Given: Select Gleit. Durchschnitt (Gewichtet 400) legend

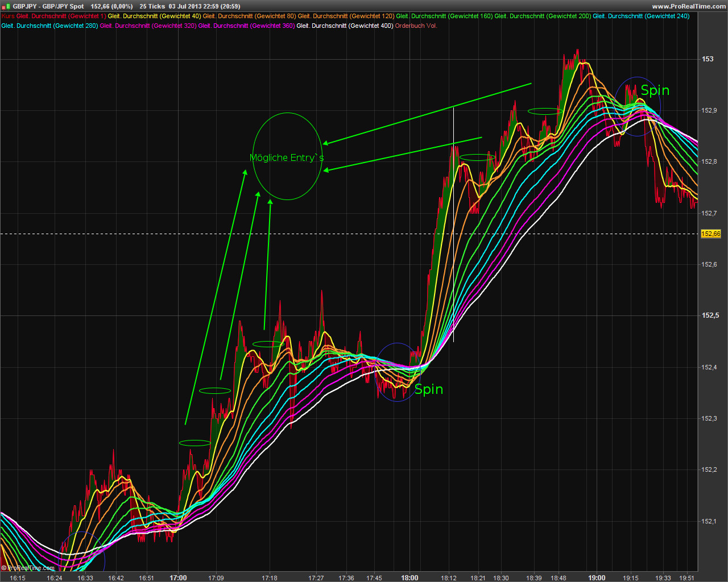Looking at the screenshot, I should [x=345, y=26].
